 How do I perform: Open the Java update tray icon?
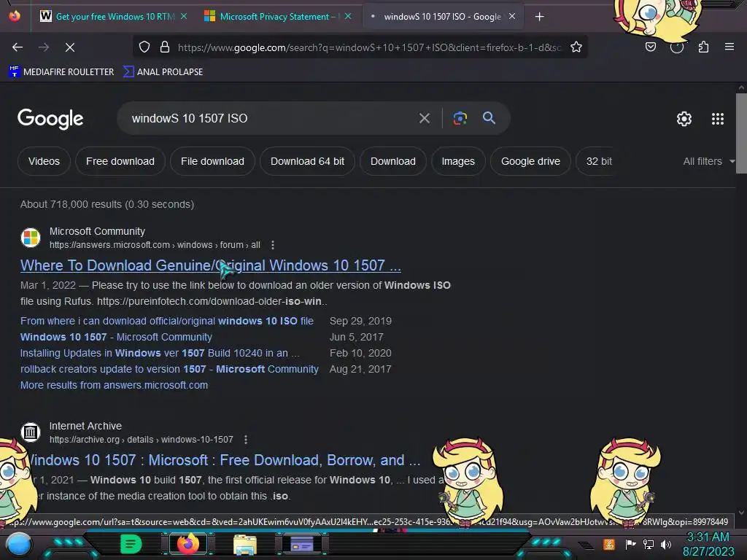(x=609, y=544)
